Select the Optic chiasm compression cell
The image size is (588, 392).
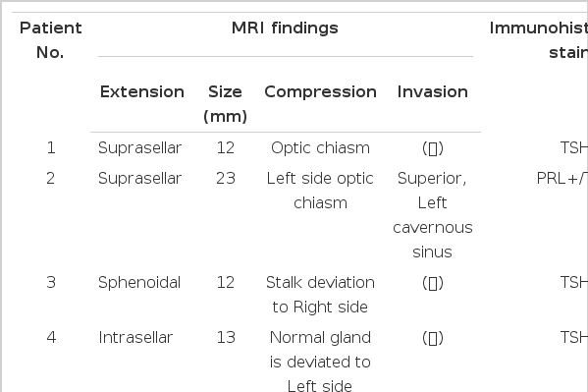point(321,148)
